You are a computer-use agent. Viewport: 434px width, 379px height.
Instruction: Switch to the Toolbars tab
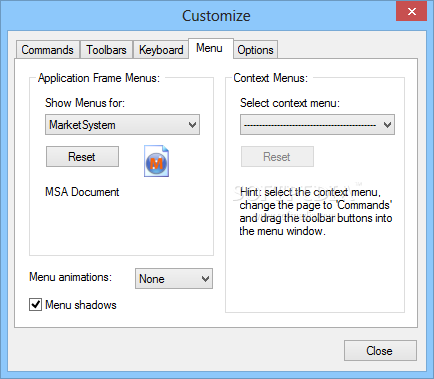(x=106, y=50)
